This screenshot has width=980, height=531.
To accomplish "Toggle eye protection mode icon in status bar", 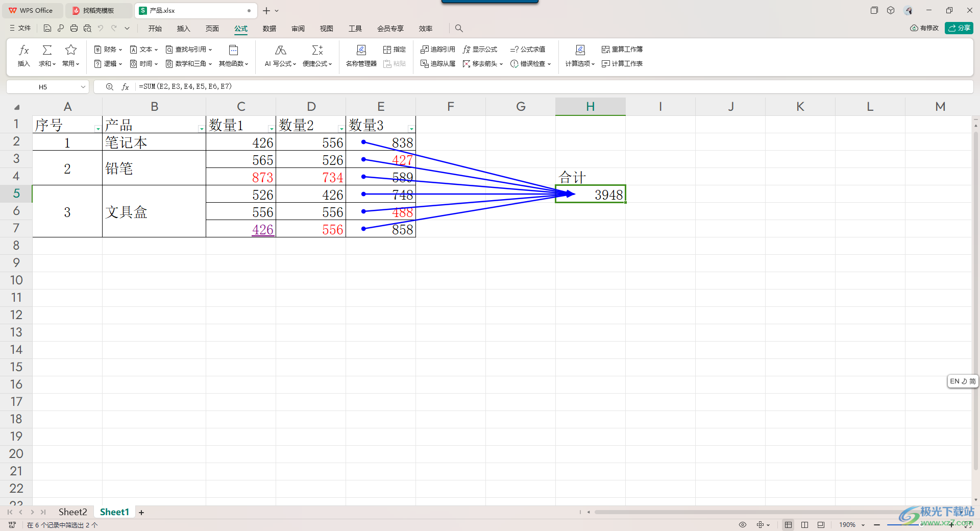I will pyautogui.click(x=743, y=525).
